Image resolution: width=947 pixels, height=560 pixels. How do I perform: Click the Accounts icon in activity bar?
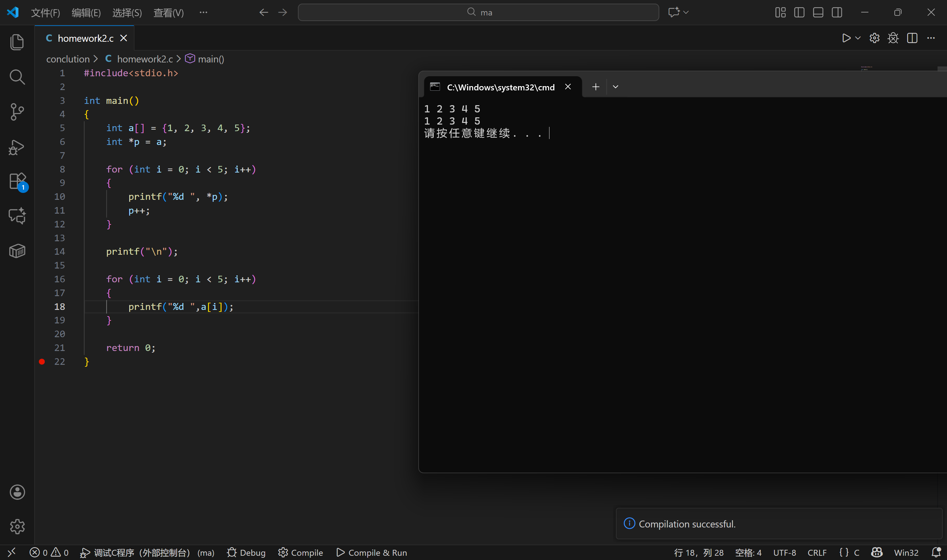[17, 492]
